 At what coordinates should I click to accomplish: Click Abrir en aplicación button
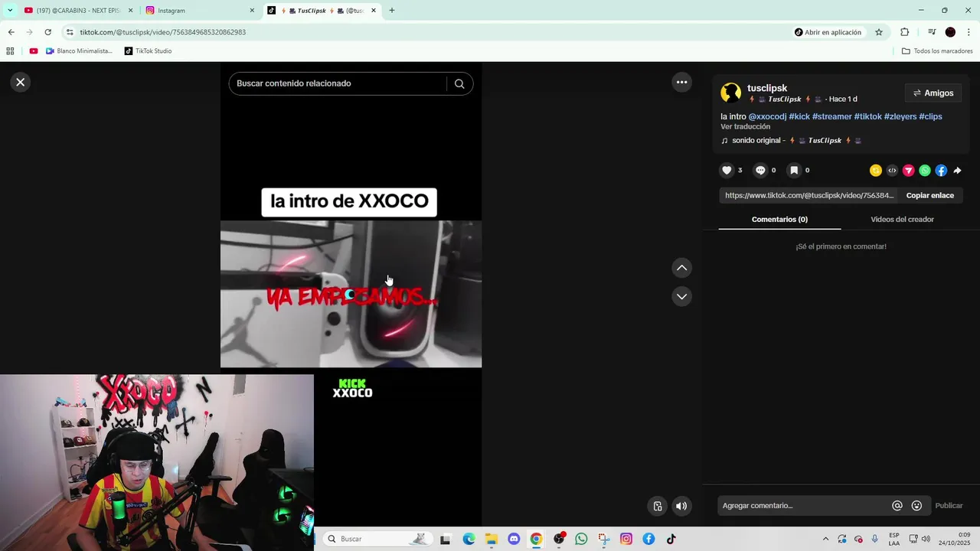[x=828, y=32]
